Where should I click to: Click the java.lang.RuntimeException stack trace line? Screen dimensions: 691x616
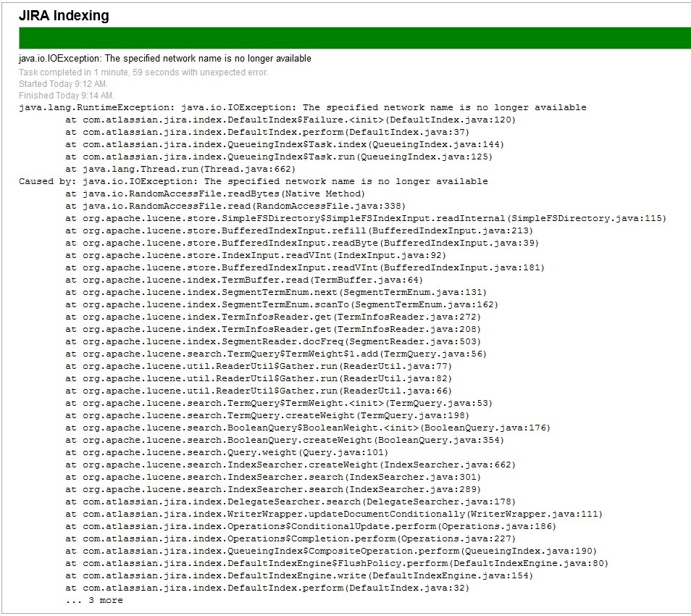click(x=302, y=107)
